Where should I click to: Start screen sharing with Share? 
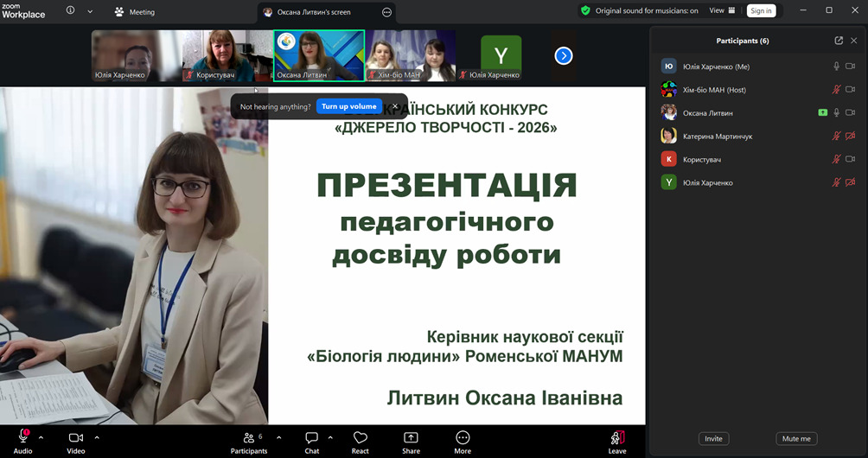pyautogui.click(x=411, y=441)
